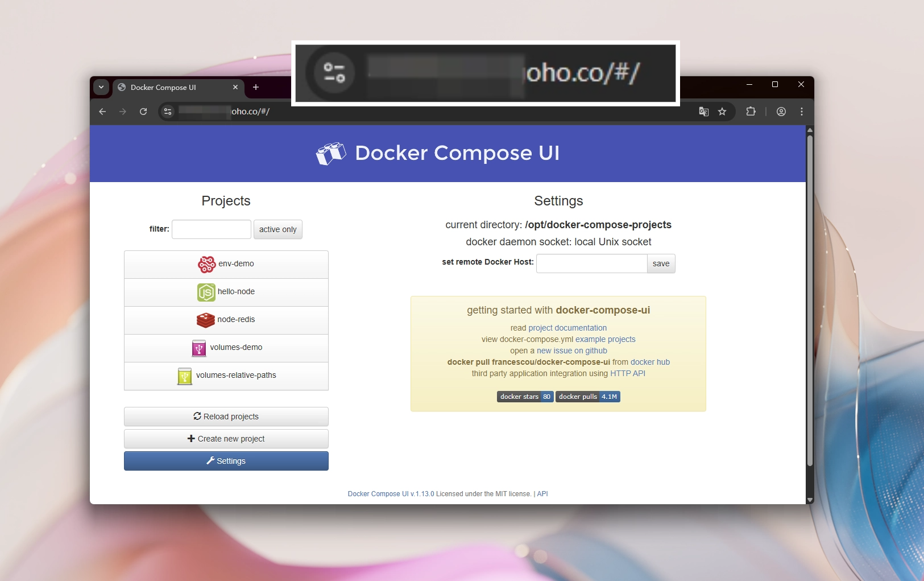
Task: Click inside the filter input field
Action: point(211,229)
